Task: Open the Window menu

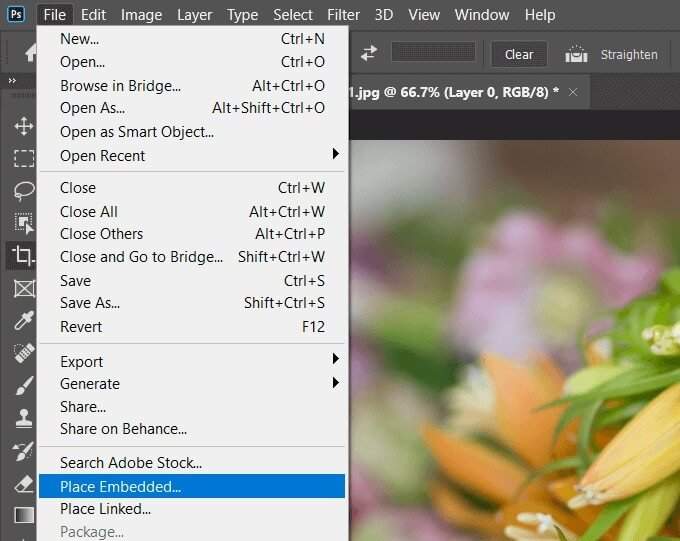Action: (x=482, y=15)
